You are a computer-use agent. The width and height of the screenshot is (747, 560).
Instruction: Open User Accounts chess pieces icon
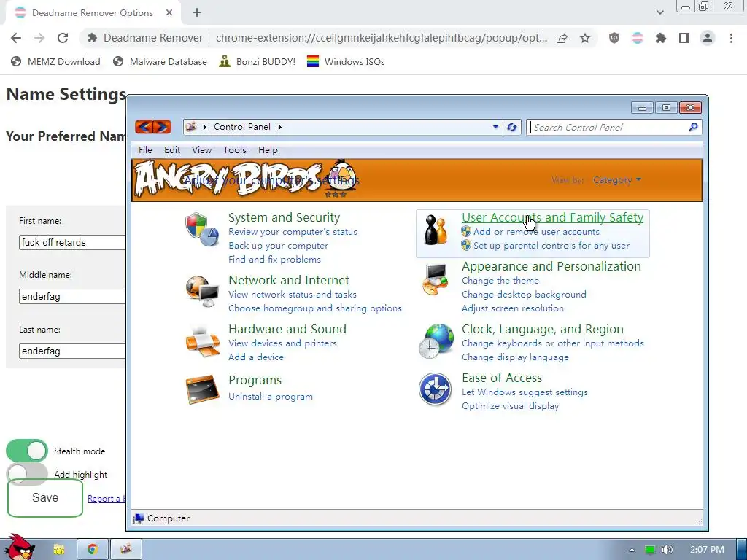pos(436,230)
